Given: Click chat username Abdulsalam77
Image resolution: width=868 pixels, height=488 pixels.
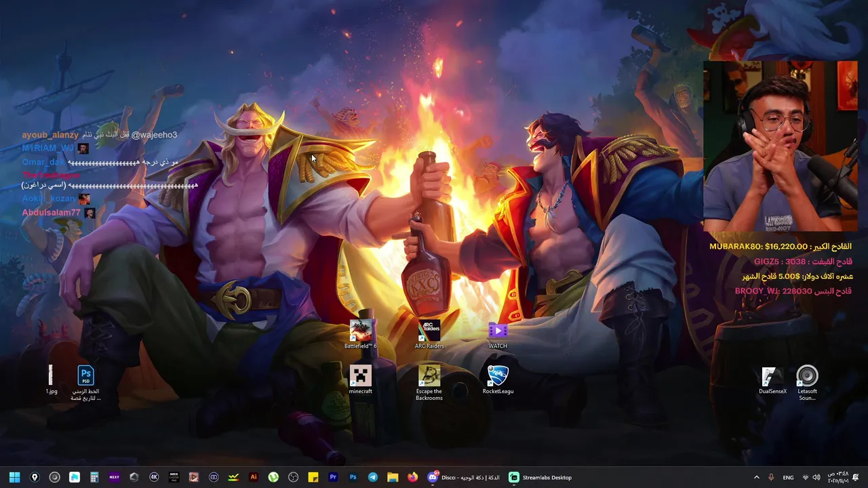Looking at the screenshot, I should [51, 212].
